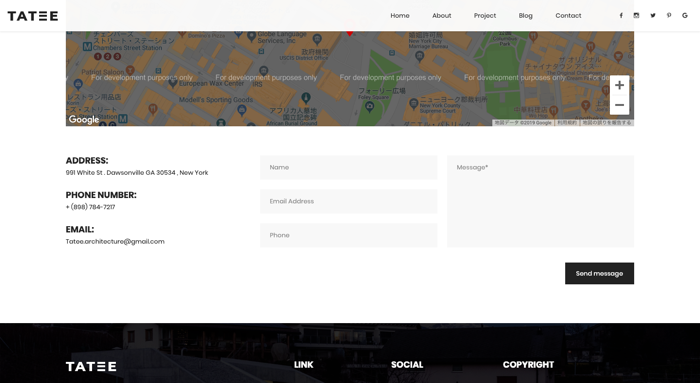Screen dimensions: 700x383
Task: Open the Twitter icon in the header
Action: point(653,16)
